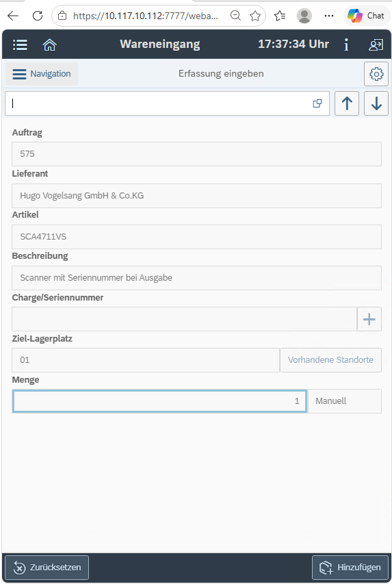Go back in the browser
Screen dimensions: 392x584
click(x=13, y=16)
